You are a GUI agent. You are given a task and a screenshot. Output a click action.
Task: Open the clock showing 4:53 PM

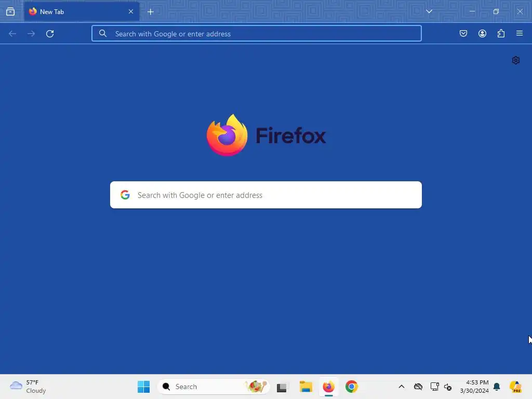point(474,387)
